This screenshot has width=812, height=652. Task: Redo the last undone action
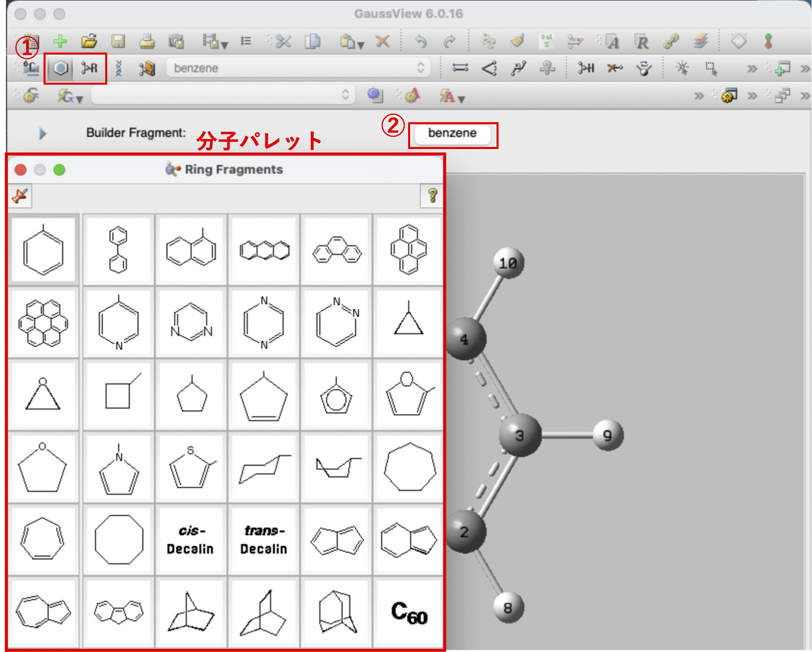tap(450, 41)
